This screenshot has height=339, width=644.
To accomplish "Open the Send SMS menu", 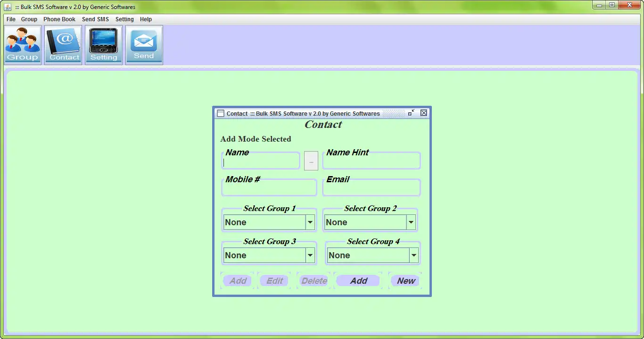I will (x=95, y=19).
